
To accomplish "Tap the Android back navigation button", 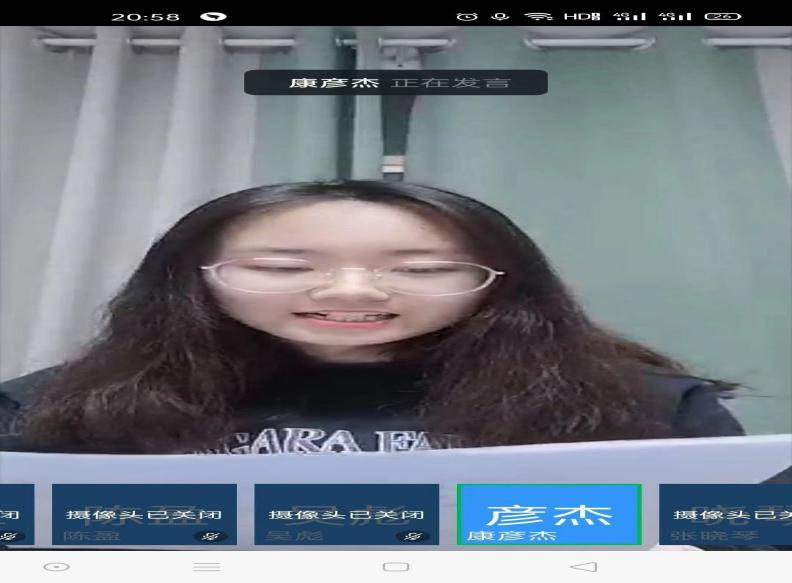I will 585,566.
